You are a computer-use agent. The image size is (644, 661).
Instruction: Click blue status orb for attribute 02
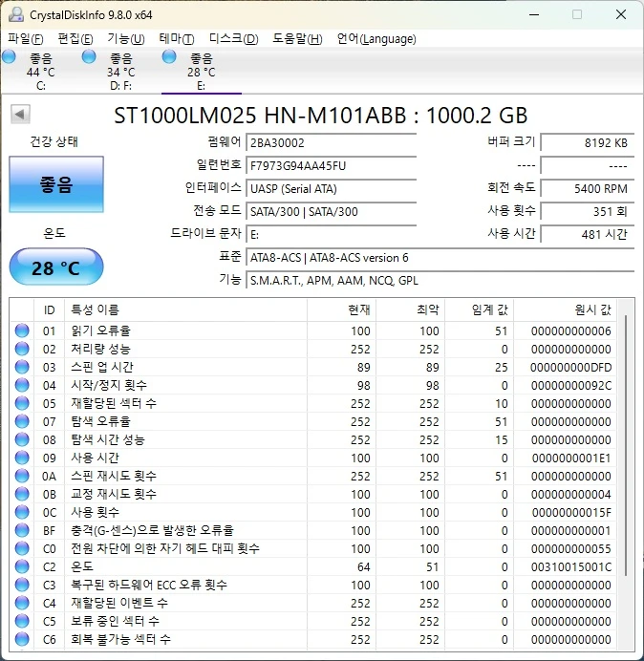coord(22,349)
